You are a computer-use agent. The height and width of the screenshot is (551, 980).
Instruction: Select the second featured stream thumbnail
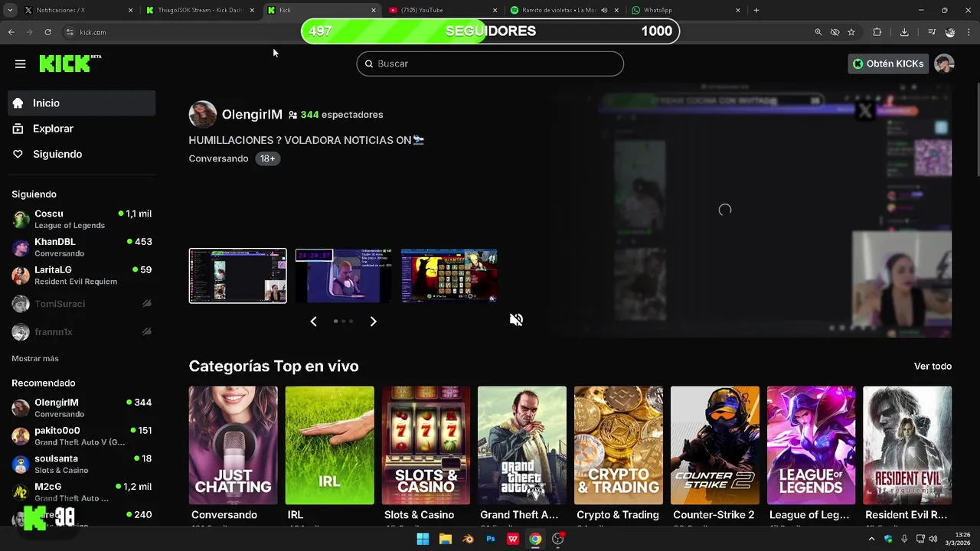pos(343,275)
